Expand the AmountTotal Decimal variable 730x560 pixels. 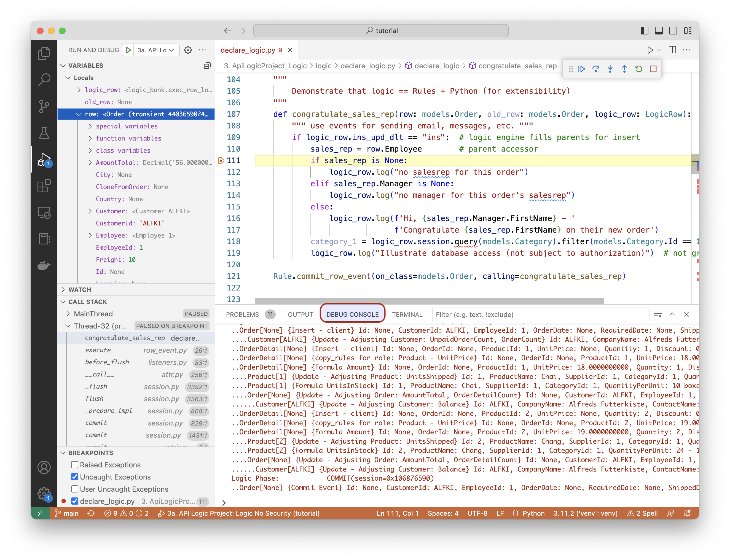tap(90, 162)
